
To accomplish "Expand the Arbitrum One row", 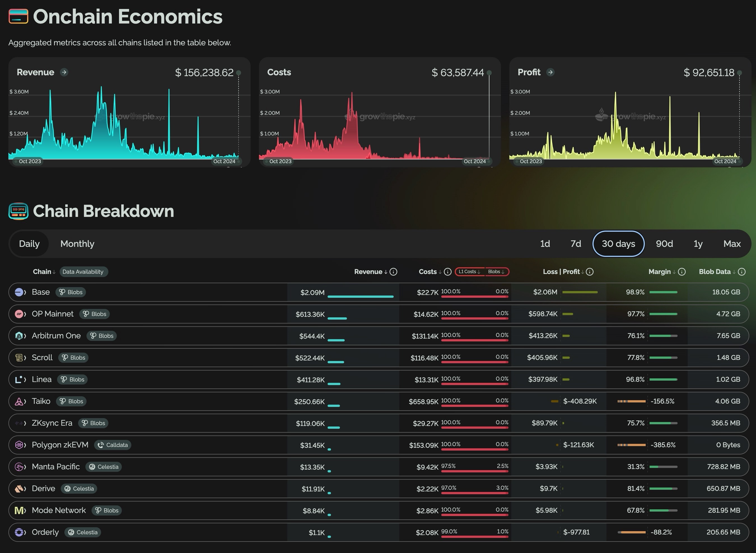I will [25, 336].
